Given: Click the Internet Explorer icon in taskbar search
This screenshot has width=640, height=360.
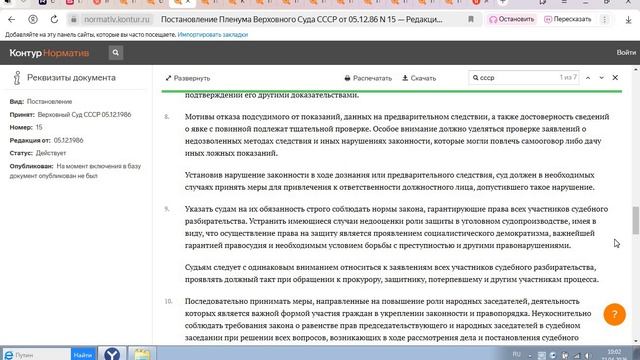Looking at the screenshot, I should point(9,355).
